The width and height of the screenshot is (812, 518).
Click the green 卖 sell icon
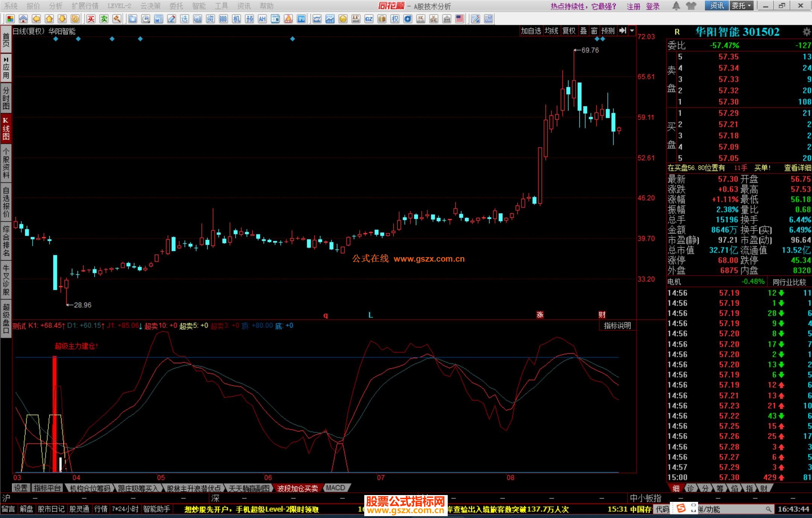[104, 19]
